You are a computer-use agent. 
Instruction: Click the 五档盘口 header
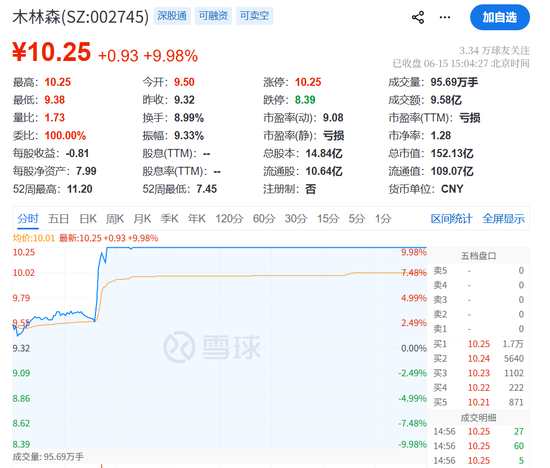coord(478,256)
